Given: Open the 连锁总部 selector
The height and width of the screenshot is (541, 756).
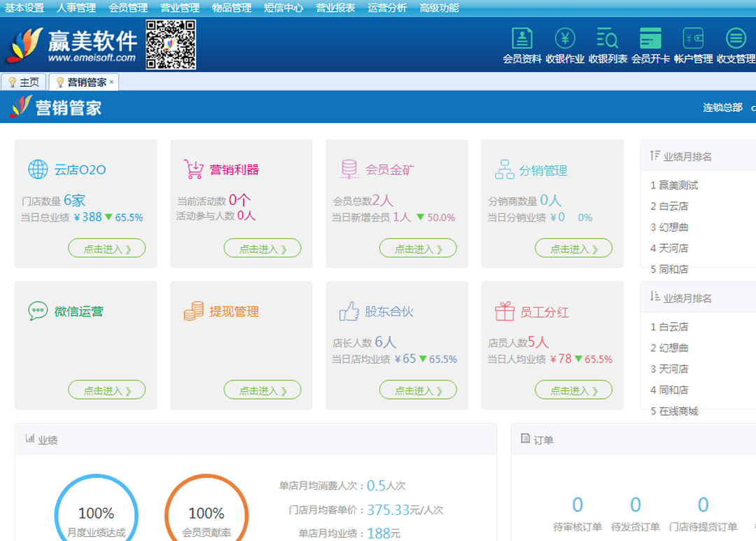Looking at the screenshot, I should [x=722, y=108].
